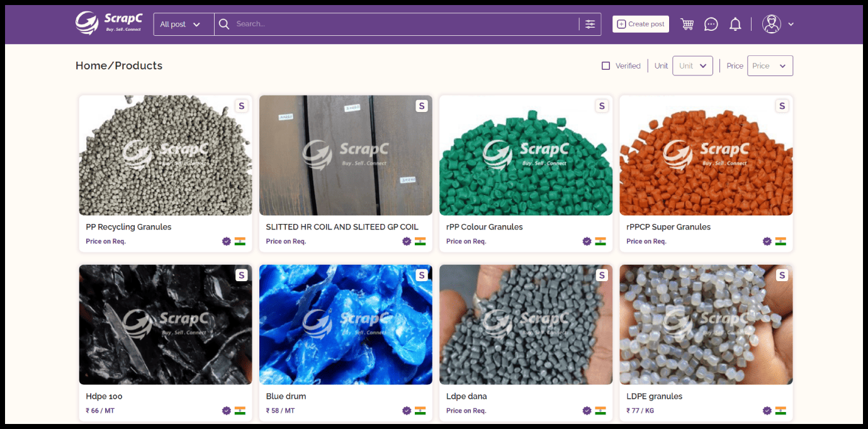Click verified badge on PP Recycling Granules
The image size is (868, 429).
(x=227, y=242)
